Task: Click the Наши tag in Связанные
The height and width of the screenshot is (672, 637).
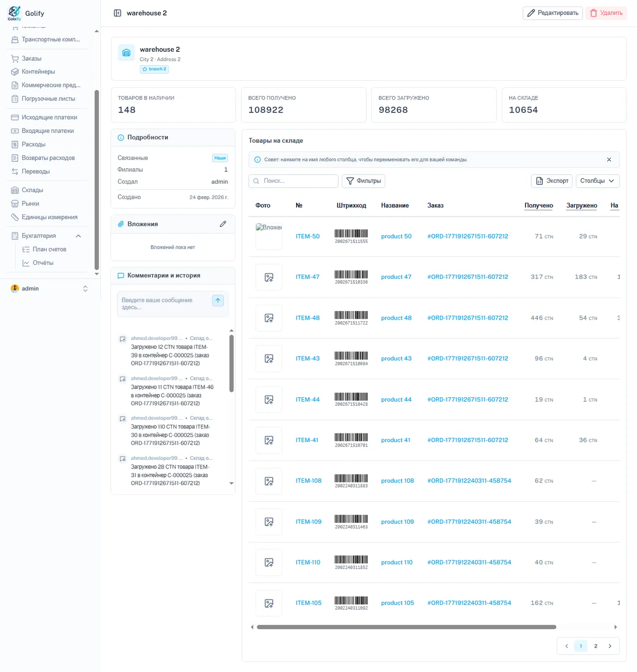Action: tap(220, 158)
